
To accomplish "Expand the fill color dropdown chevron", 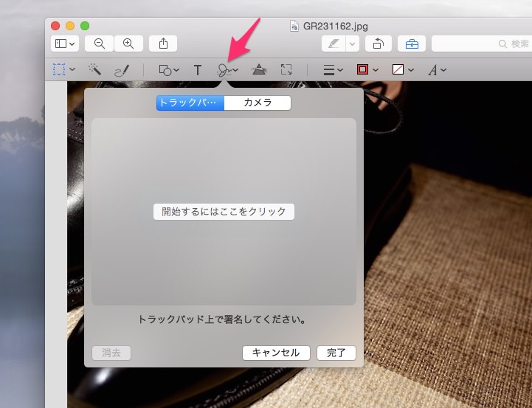I will click(x=411, y=70).
